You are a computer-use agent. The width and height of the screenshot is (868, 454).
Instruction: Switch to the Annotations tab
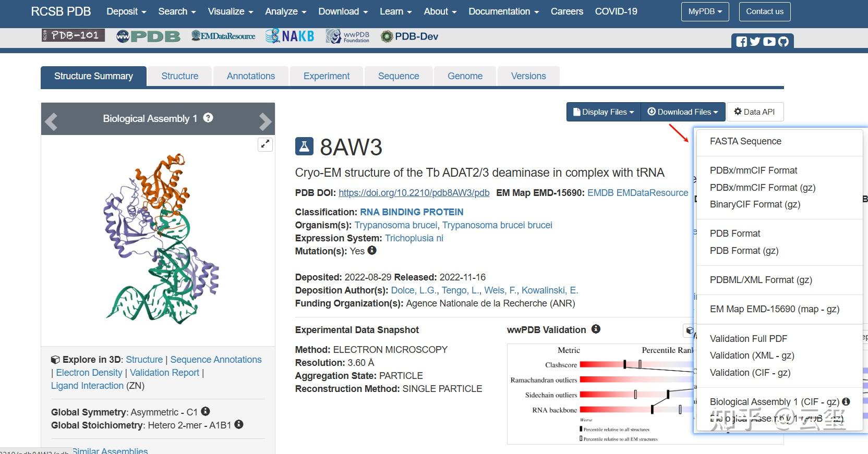point(251,76)
